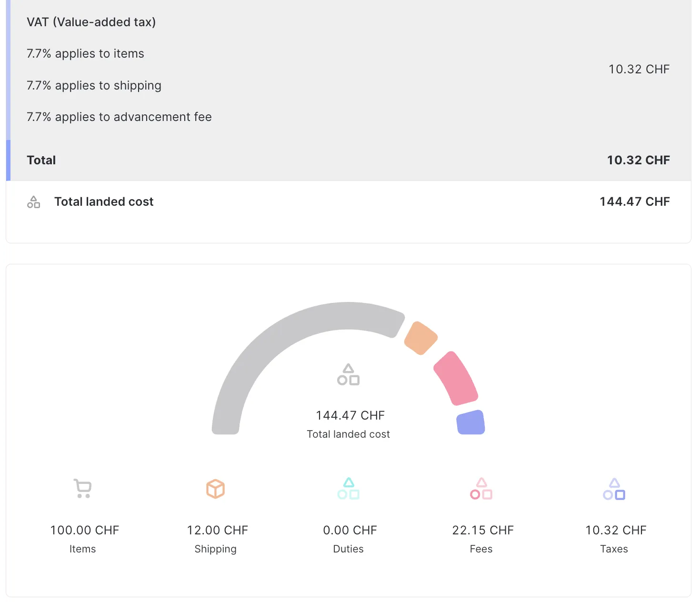
Task: Click the orange Shipping box icon
Action: click(x=215, y=489)
